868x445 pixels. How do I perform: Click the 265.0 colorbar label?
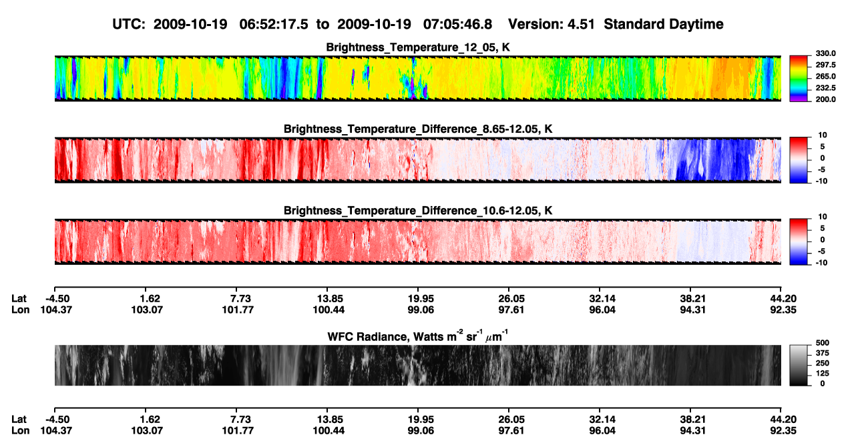click(x=826, y=76)
